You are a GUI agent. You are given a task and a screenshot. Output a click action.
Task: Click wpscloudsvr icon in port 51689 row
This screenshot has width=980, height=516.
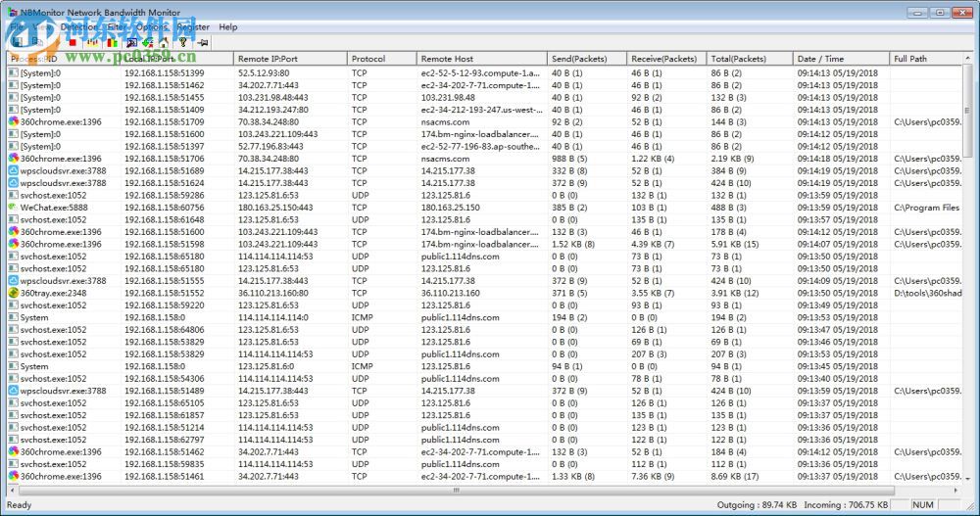13,170
